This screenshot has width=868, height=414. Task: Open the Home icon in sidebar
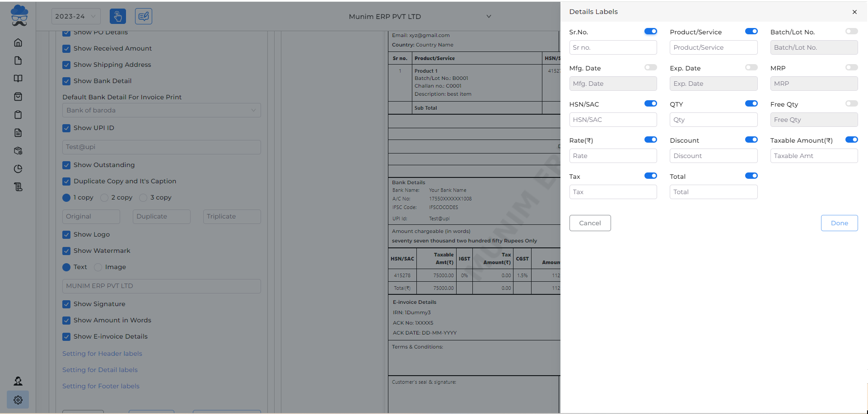click(18, 42)
